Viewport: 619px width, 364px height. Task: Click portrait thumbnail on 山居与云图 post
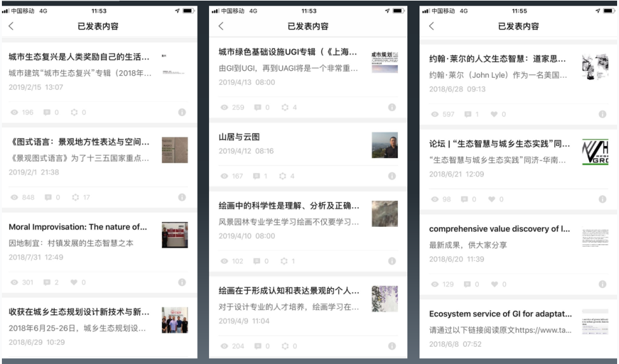pos(385,145)
